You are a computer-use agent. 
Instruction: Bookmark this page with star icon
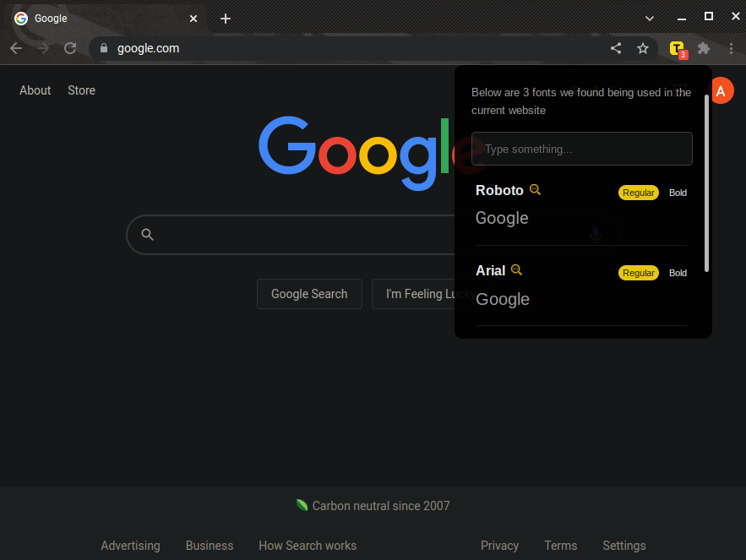(x=643, y=48)
